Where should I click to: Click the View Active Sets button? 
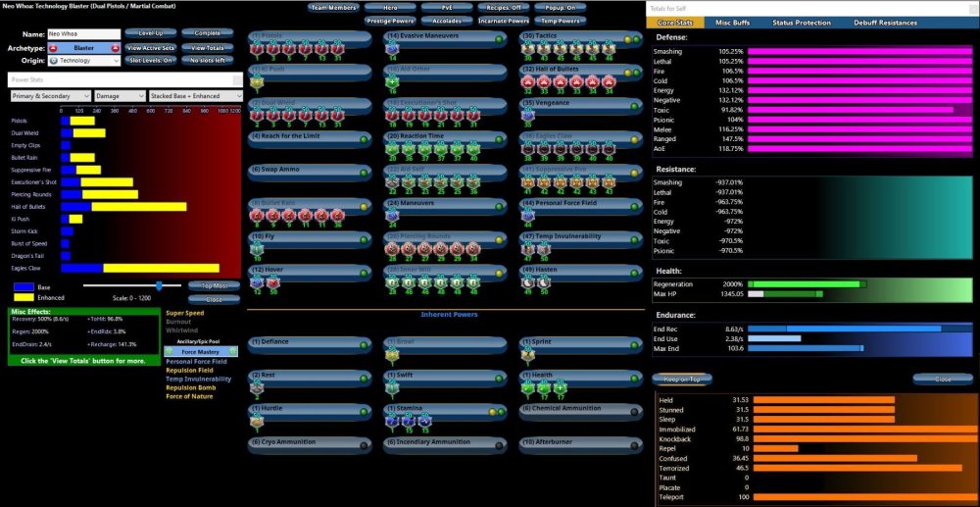pyautogui.click(x=150, y=47)
